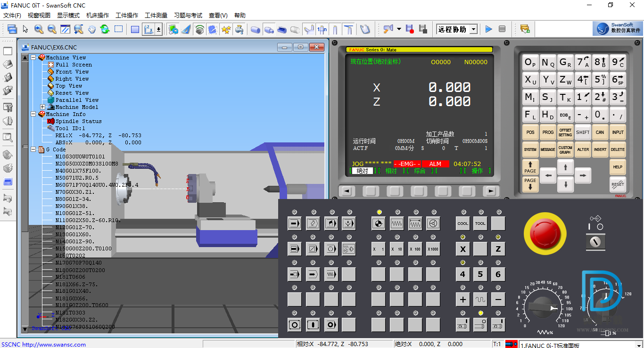Open the FANUC 0i-T panel selector dropdown
Screen dimensions: 644x348
pos(639,345)
